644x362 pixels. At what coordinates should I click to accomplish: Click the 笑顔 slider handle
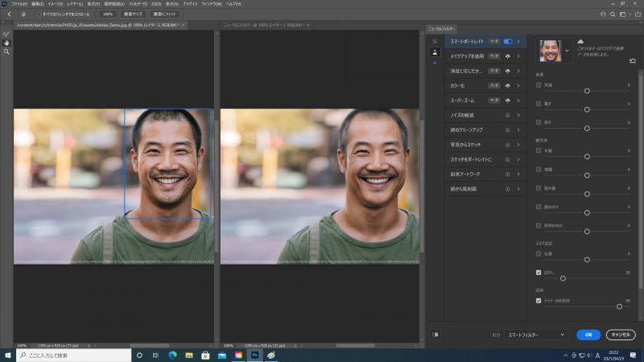[x=587, y=91]
